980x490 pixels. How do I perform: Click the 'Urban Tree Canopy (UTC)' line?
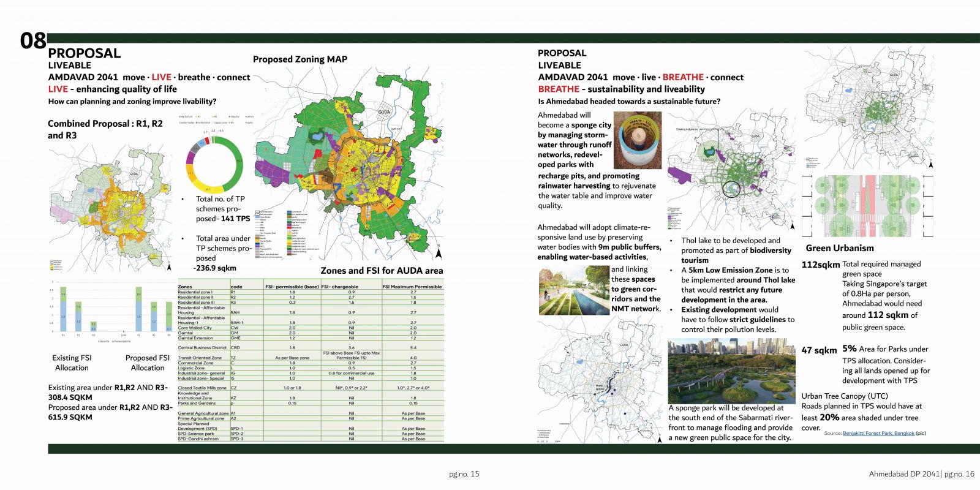pyautogui.click(x=845, y=396)
